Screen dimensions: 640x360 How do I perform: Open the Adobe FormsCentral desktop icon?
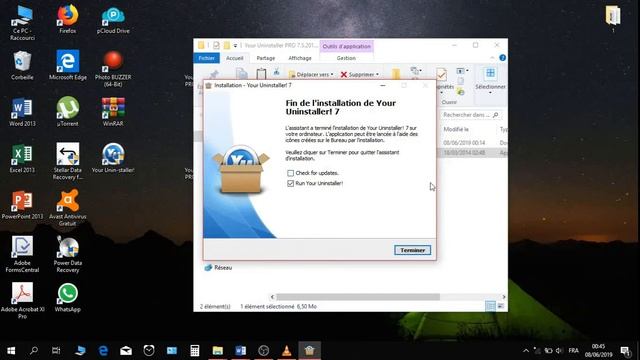point(22,254)
